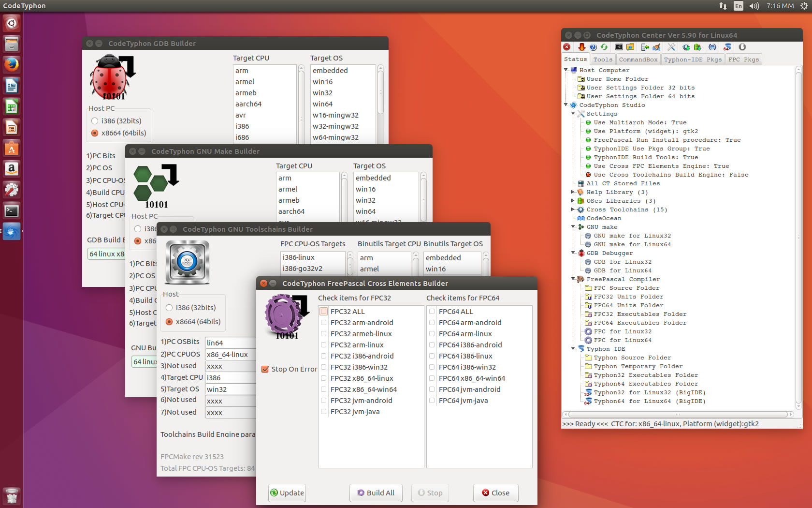Open Firefox from the Ubuntu launcher
Image resolution: width=812 pixels, height=508 pixels.
pos(12,64)
